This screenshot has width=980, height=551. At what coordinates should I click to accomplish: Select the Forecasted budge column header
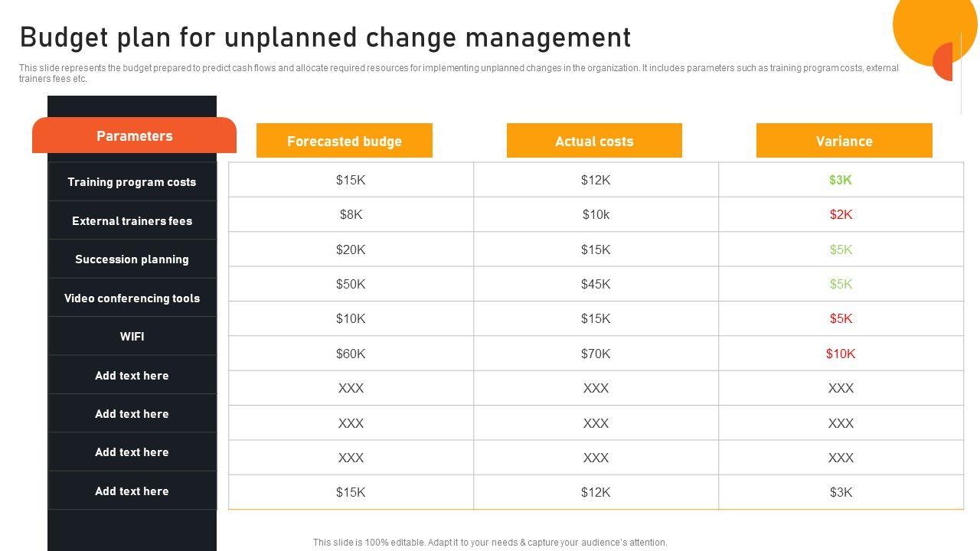click(x=344, y=141)
